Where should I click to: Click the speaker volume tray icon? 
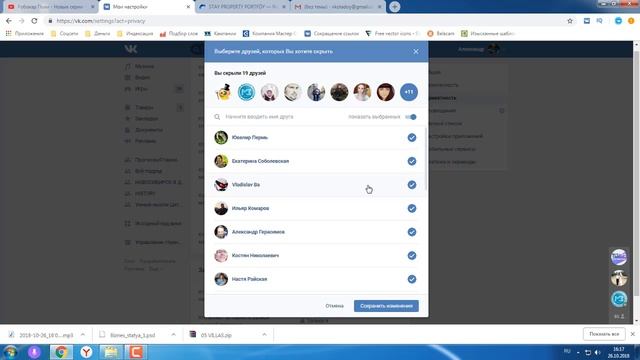[598, 352]
